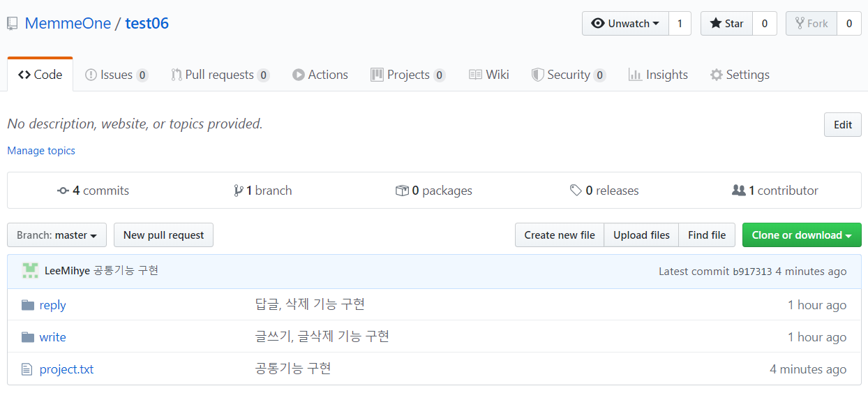Open the Pull requests tab

coord(220,75)
